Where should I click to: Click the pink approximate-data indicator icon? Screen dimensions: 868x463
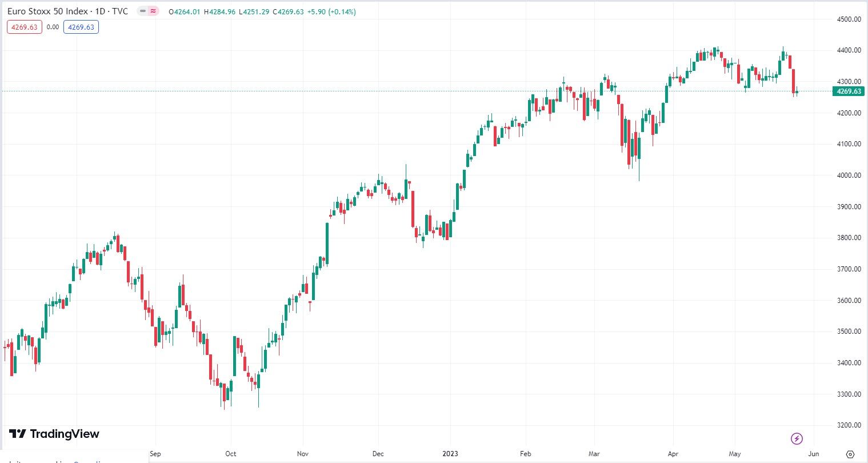point(153,11)
